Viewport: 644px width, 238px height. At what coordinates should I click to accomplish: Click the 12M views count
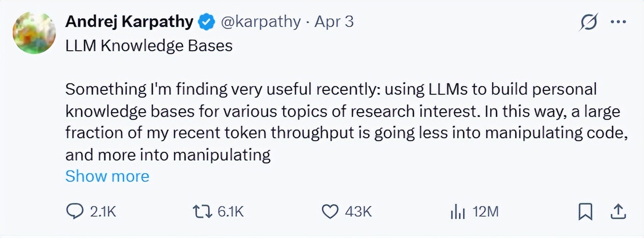(485, 212)
